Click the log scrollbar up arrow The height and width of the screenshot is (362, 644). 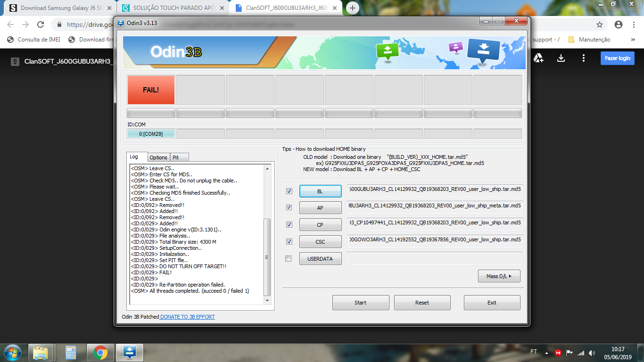point(267,168)
